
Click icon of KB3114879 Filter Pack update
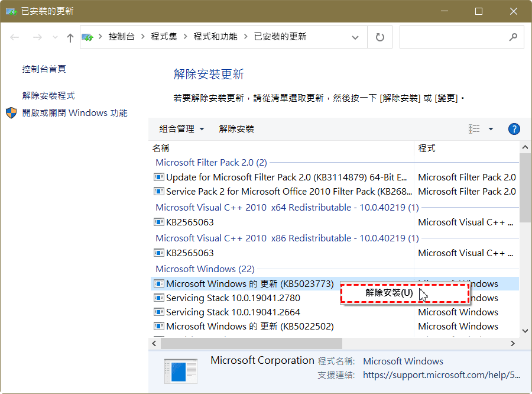tap(159, 177)
